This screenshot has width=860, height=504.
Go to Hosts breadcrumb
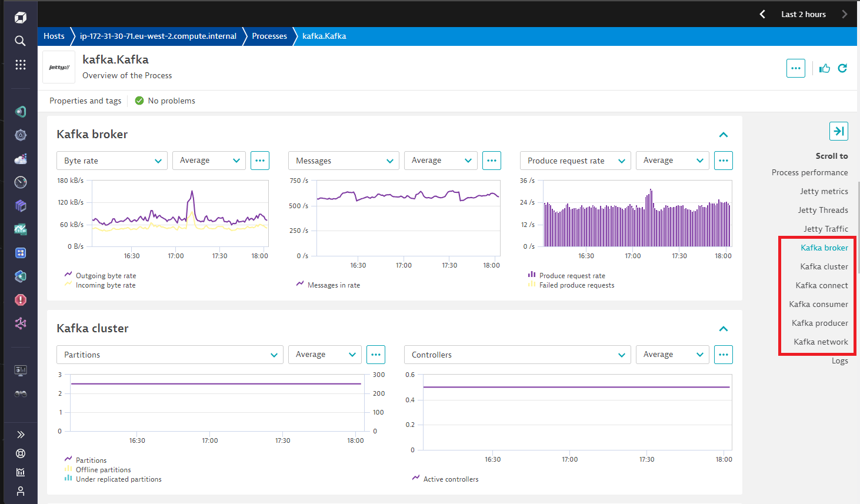[x=54, y=36]
